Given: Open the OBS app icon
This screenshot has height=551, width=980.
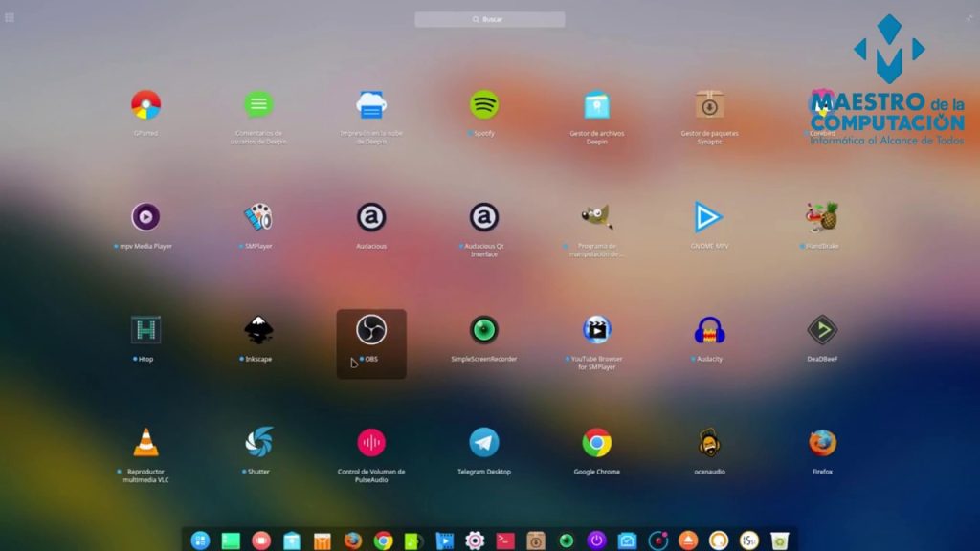Looking at the screenshot, I should 371,330.
